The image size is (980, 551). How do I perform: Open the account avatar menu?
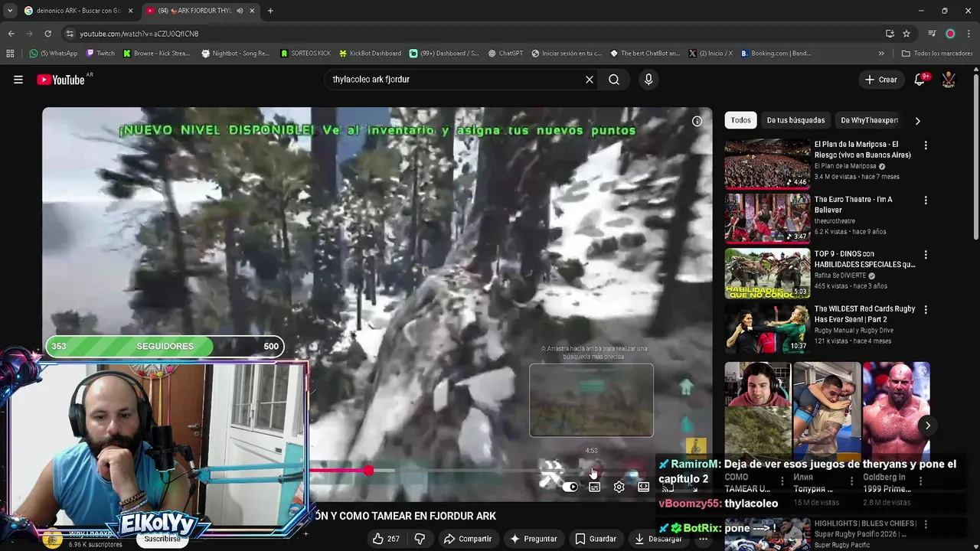coord(949,80)
